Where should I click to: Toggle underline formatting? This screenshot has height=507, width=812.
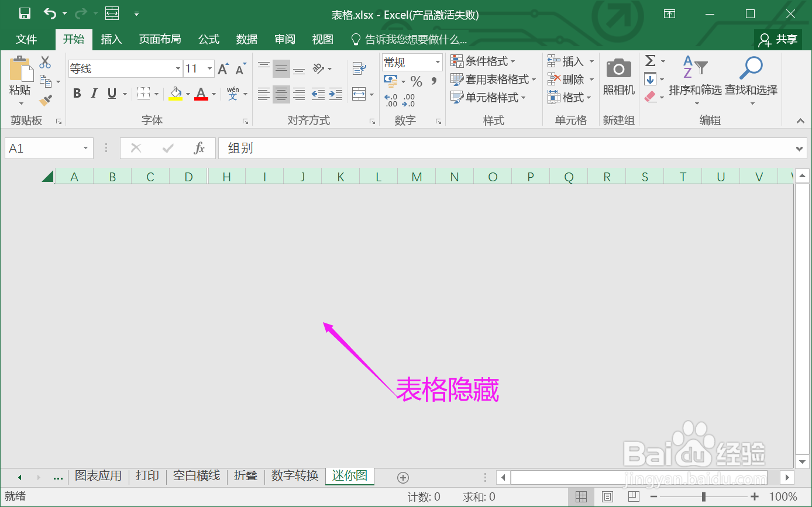pyautogui.click(x=111, y=92)
